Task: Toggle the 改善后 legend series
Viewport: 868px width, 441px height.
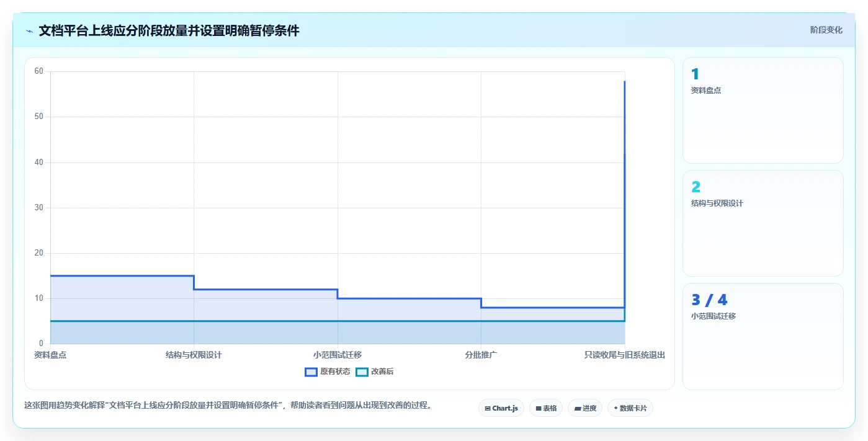Action: [375, 372]
